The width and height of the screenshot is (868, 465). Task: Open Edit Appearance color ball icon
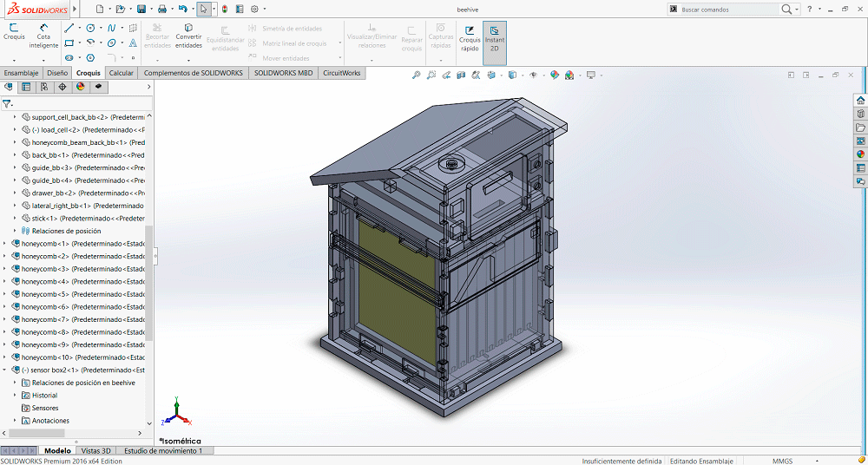[x=554, y=75]
